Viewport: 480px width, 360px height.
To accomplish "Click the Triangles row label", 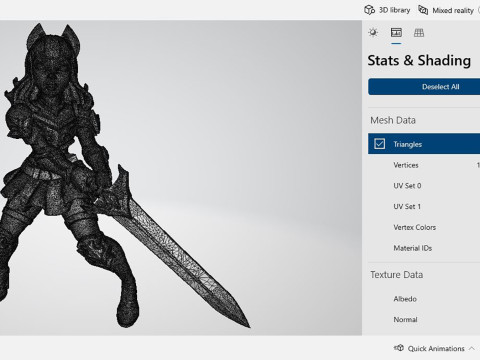I will click(407, 144).
